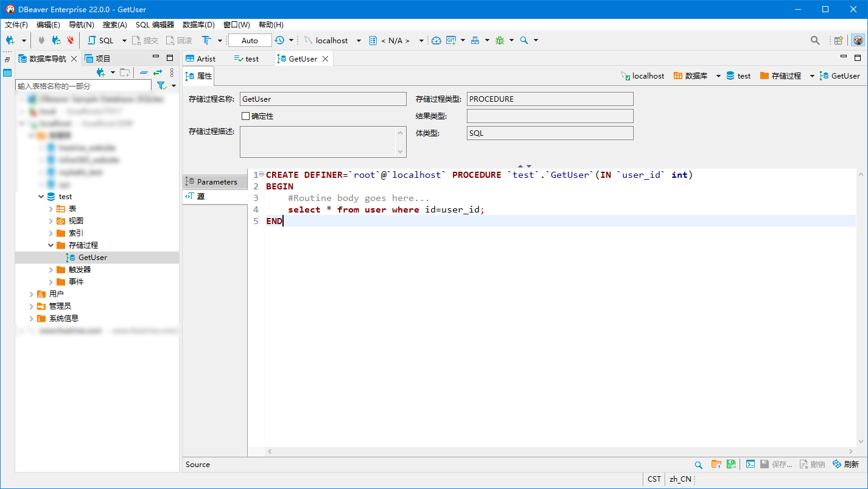Expand the 触发器 folder
Image resolution: width=868 pixels, height=489 pixels.
coord(51,270)
